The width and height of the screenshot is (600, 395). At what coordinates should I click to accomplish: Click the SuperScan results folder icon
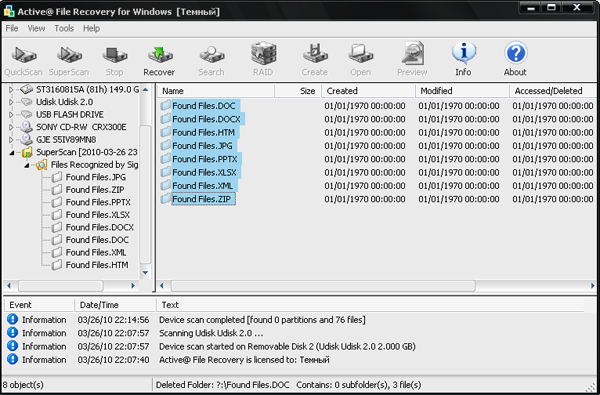pyautogui.click(x=27, y=152)
